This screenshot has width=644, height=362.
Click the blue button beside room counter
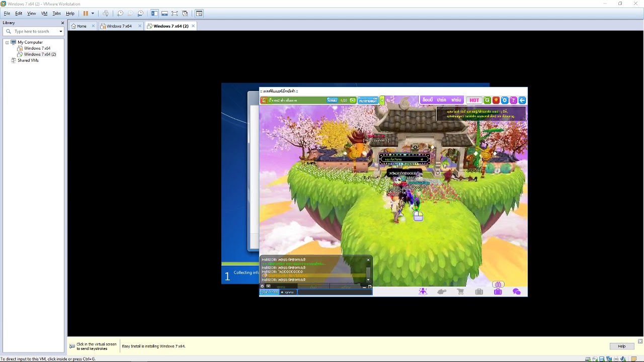(x=332, y=100)
